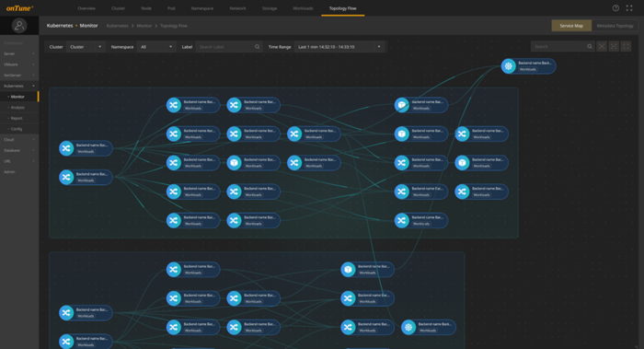The image size is (644, 349).
Task: Click the Monitor breadcrumb link
Action: coord(144,26)
